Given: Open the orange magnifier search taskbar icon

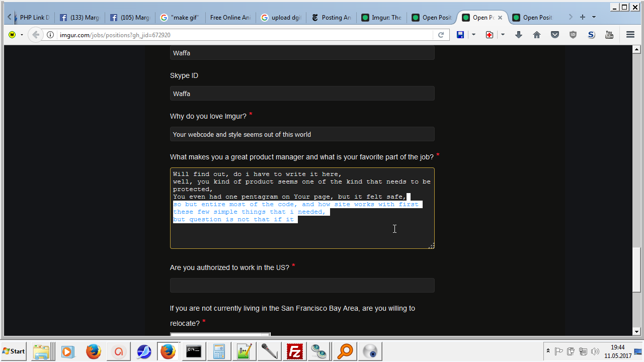Looking at the screenshot, I should coord(345,351).
